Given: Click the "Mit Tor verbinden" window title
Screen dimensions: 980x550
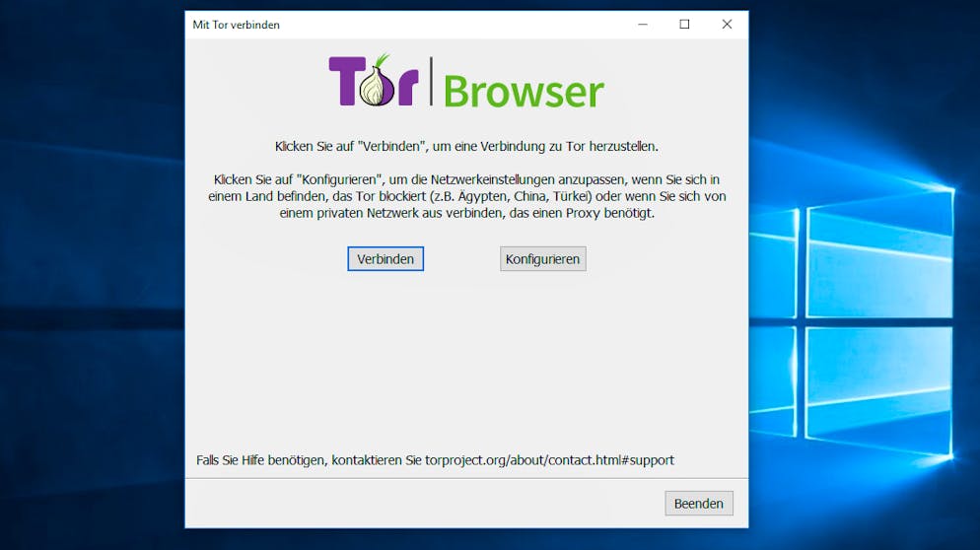Looking at the screenshot, I should coord(237,25).
